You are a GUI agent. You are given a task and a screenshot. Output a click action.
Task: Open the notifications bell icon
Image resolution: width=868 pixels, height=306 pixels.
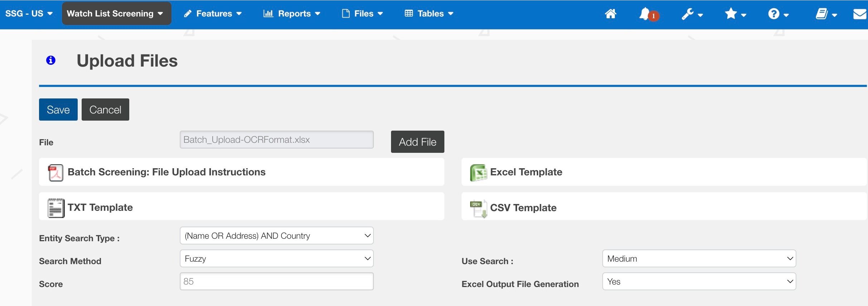point(648,14)
